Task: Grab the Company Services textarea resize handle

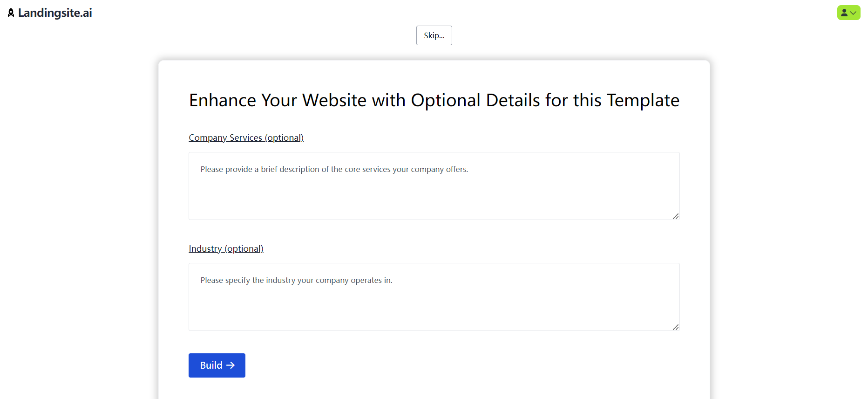Action: pos(676,216)
